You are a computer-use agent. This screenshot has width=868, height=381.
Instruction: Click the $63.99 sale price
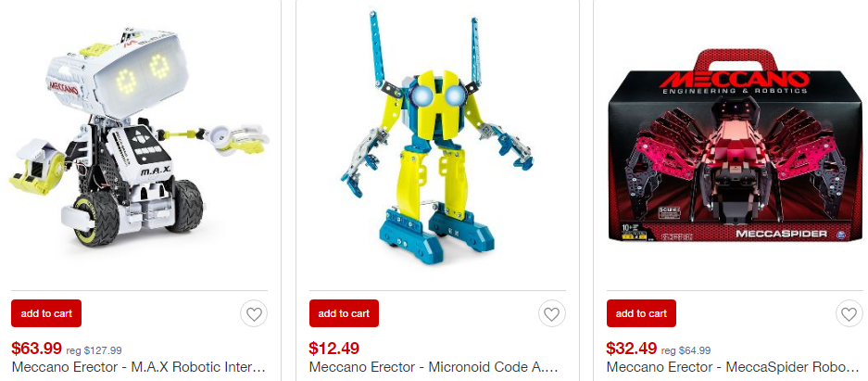click(36, 349)
